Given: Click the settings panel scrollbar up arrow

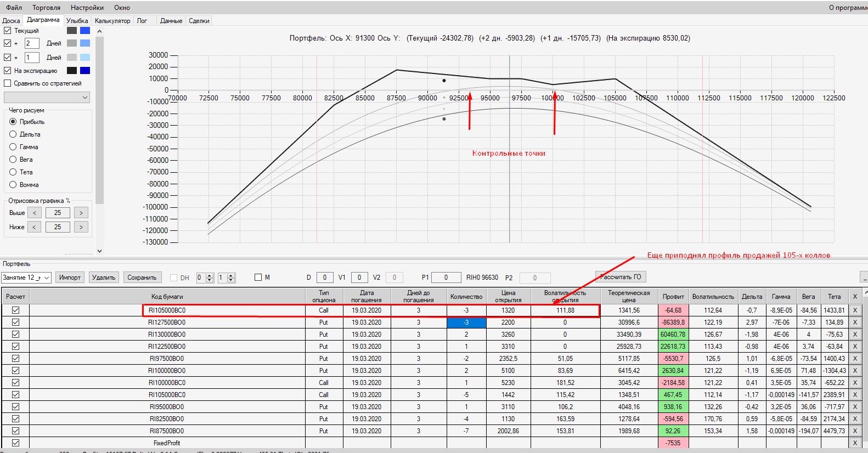Looking at the screenshot, I should (99, 31).
